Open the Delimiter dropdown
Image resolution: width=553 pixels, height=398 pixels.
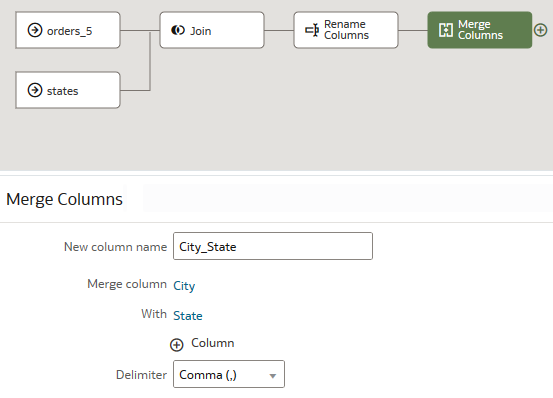pyautogui.click(x=229, y=374)
